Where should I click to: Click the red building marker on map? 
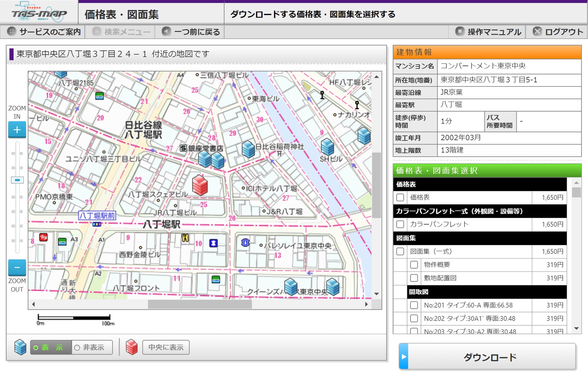[x=200, y=185]
